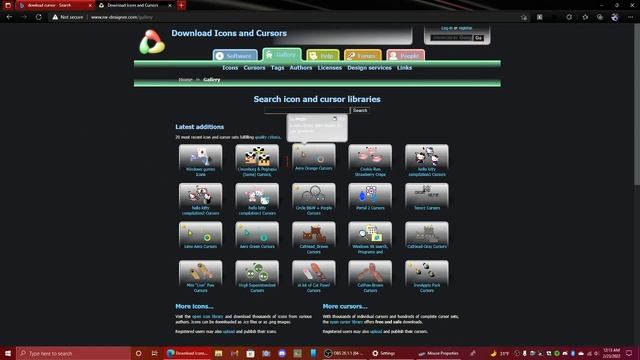Go to Cursors submenu link
Viewport: 640px width, 360px height.
254,68
